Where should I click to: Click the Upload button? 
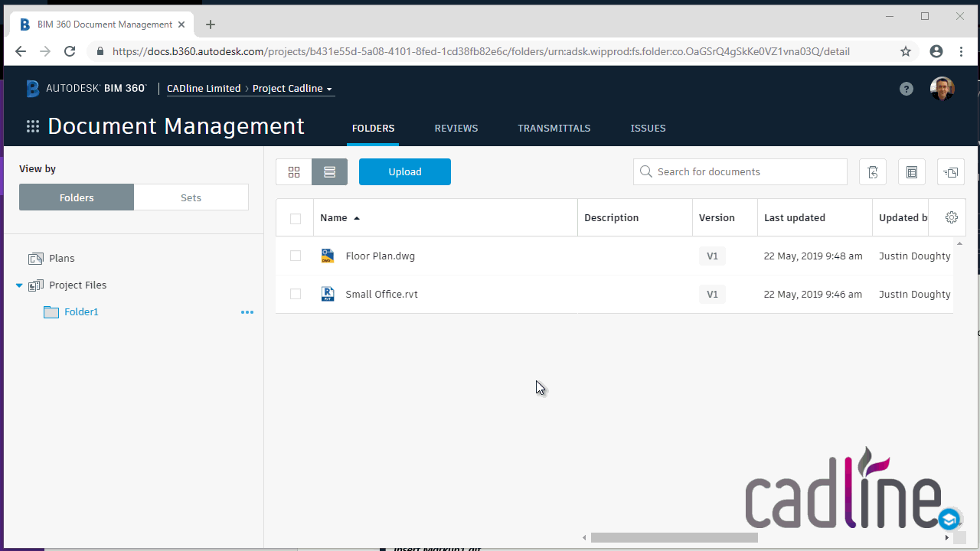tap(405, 172)
